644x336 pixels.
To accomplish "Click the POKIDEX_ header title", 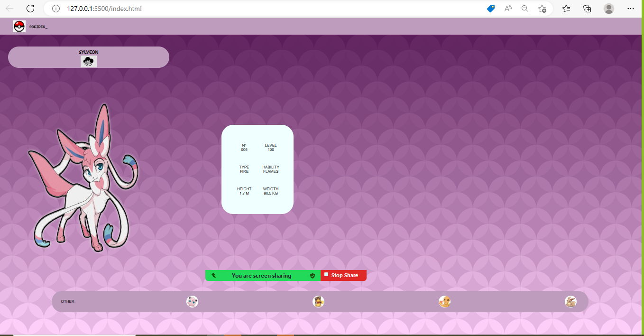I will coord(38,27).
